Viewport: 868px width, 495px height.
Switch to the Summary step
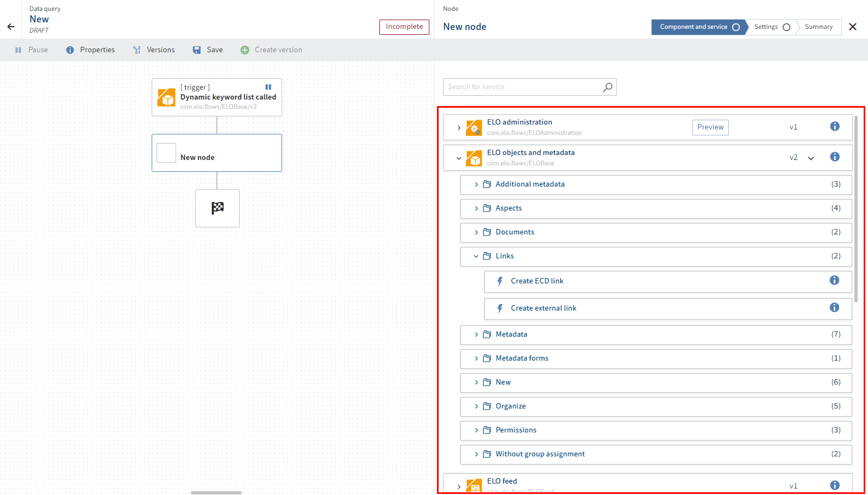(819, 27)
